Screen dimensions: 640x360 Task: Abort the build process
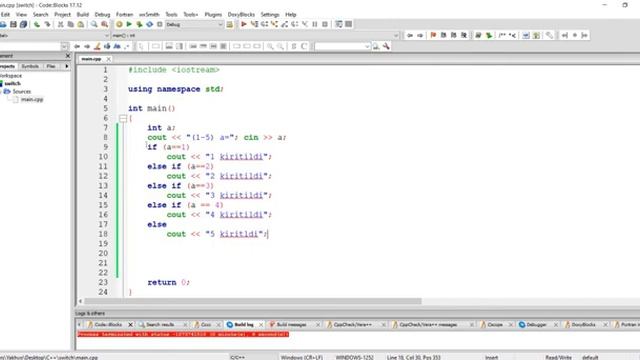pyautogui.click(x=160, y=24)
